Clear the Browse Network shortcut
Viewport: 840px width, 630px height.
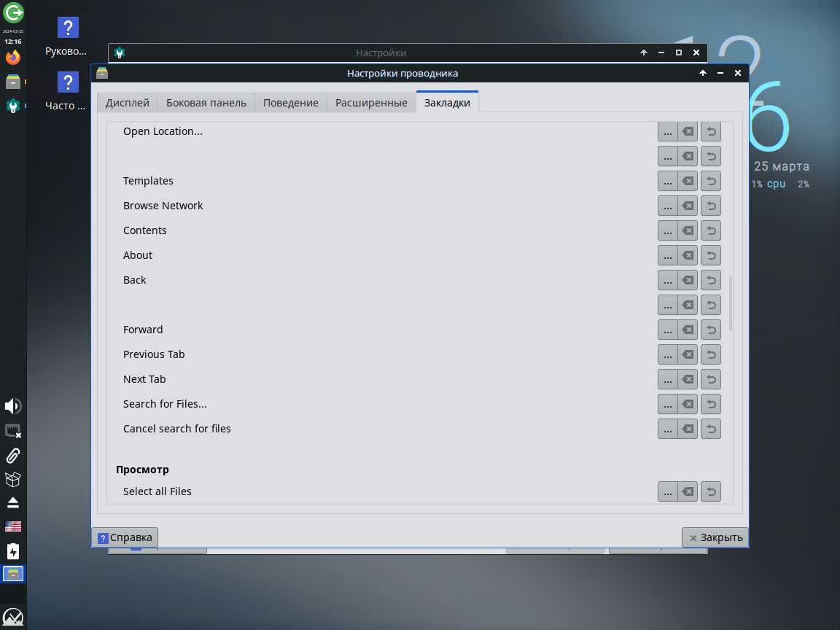click(x=688, y=206)
